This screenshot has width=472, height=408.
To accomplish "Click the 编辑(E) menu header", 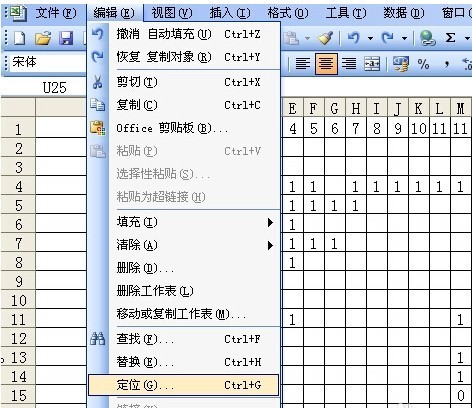I will (x=114, y=13).
